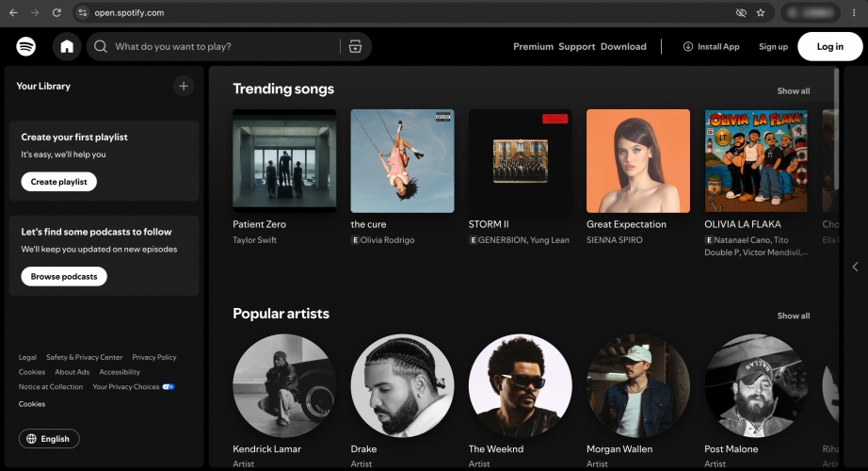868x471 pixels.
Task: Click the Taylor Swift artist link
Action: [x=254, y=240]
